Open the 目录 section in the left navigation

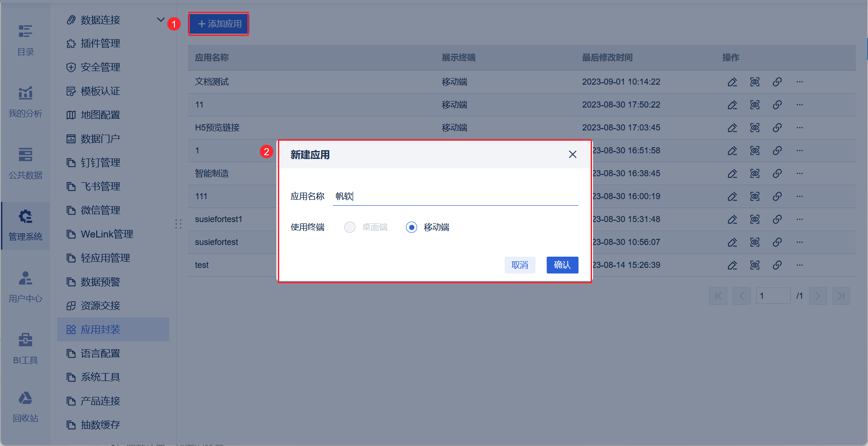tap(25, 40)
